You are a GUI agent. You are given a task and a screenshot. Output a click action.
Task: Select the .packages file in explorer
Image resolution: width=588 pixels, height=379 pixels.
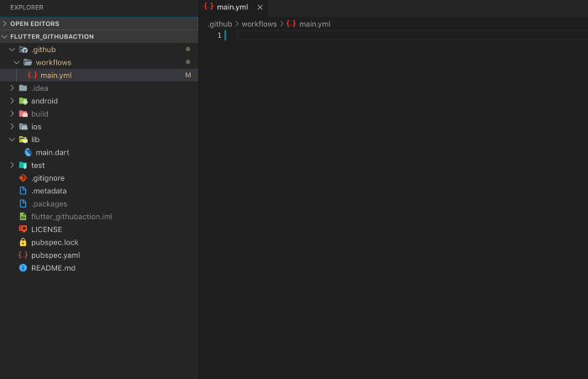[x=49, y=203]
